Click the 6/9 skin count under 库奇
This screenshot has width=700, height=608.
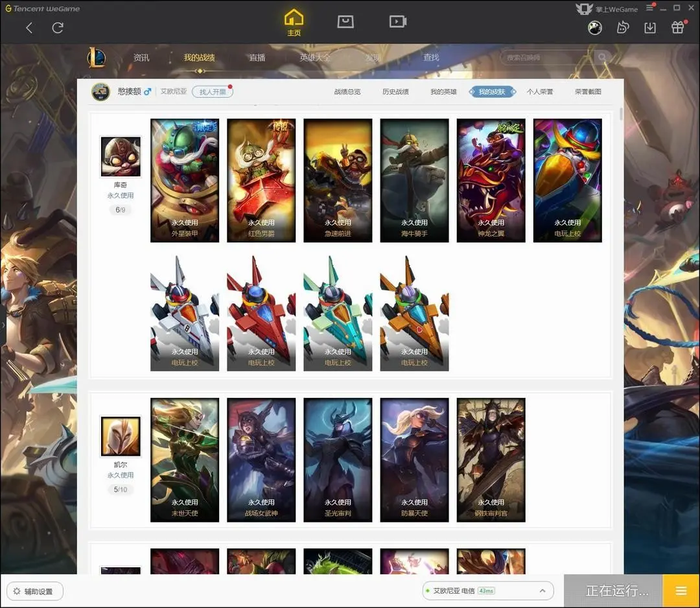(121, 210)
